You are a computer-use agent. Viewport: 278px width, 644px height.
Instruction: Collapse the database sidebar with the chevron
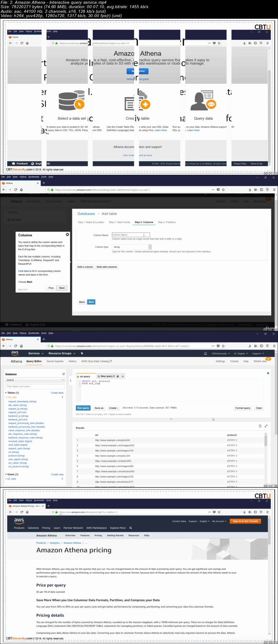pyautogui.click(x=71, y=381)
